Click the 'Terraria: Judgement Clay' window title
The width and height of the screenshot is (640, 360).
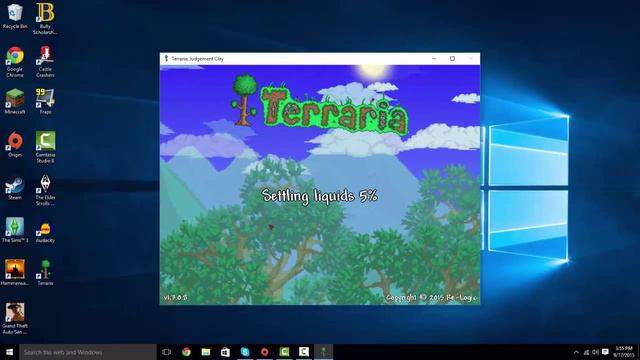[198, 59]
